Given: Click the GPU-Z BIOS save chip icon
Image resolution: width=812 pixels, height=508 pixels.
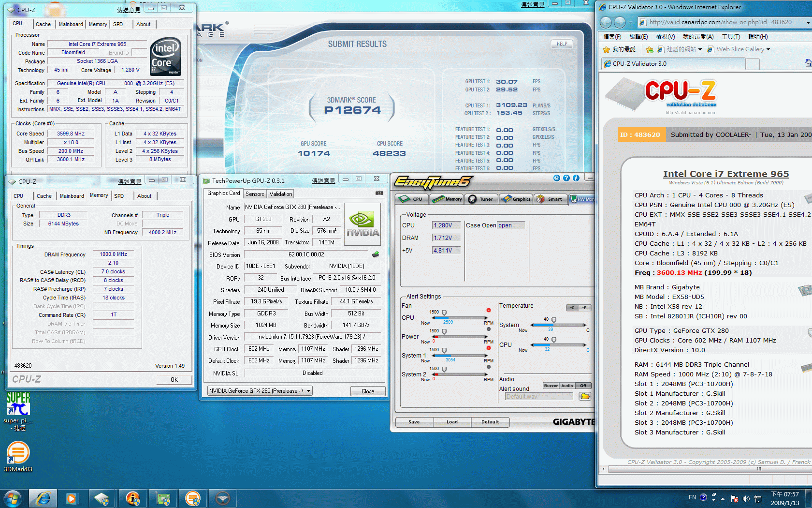Looking at the screenshot, I should point(376,254).
